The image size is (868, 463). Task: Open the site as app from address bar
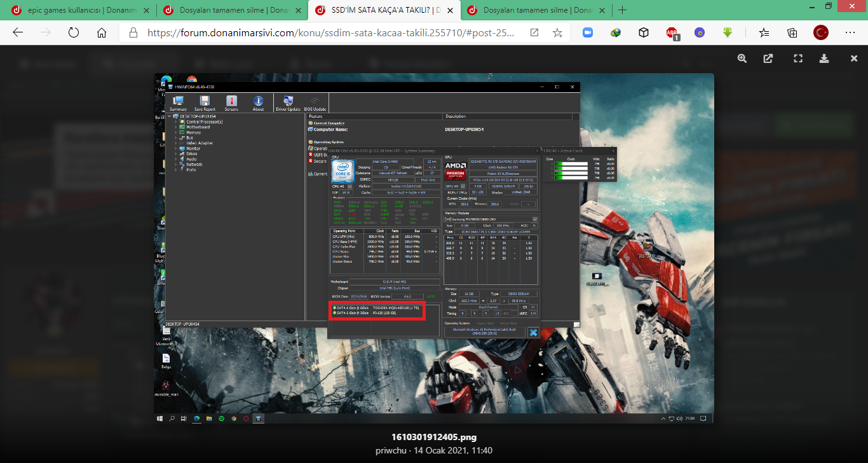point(534,33)
